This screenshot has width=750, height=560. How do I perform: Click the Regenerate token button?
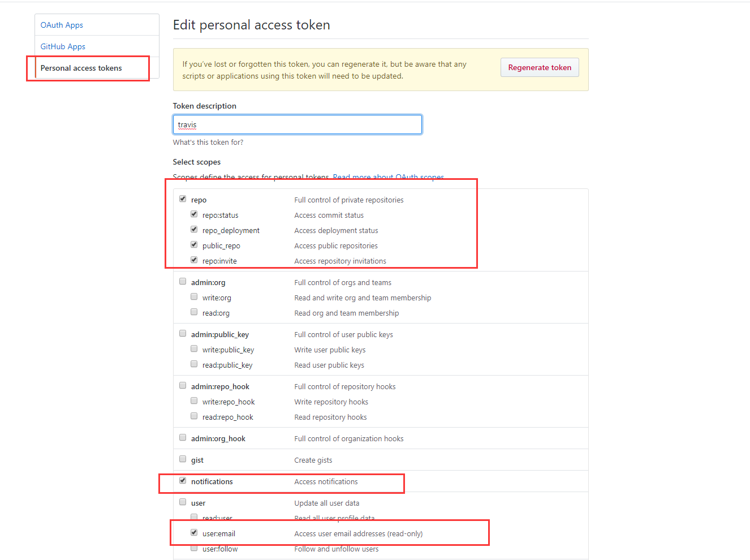(540, 67)
